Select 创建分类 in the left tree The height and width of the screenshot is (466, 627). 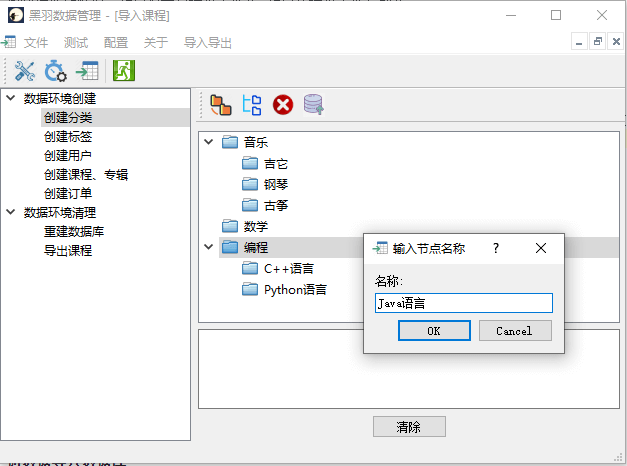click(x=68, y=118)
